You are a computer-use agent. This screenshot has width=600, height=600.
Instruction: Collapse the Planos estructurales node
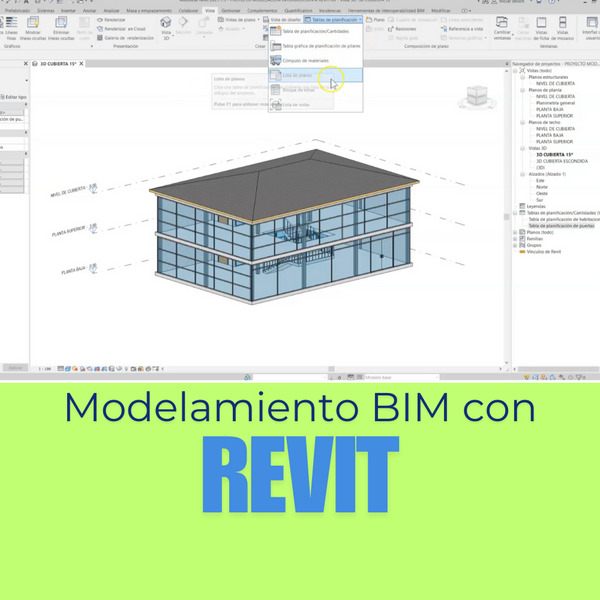[522, 77]
